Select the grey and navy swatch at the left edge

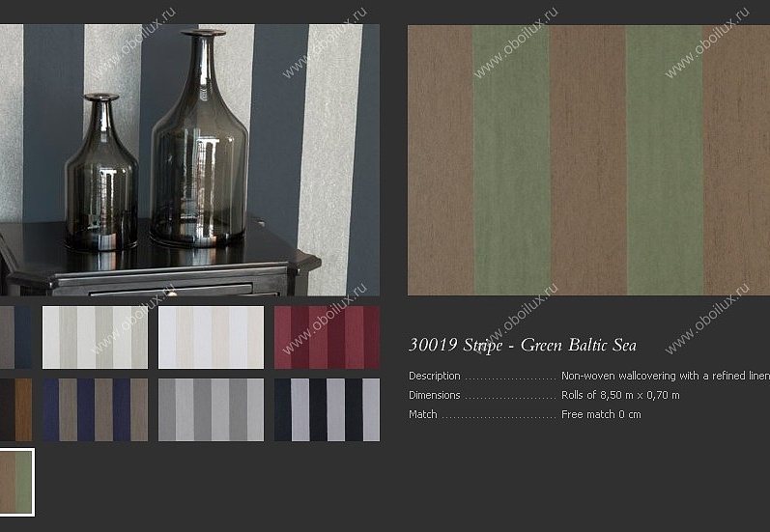coord(15,337)
